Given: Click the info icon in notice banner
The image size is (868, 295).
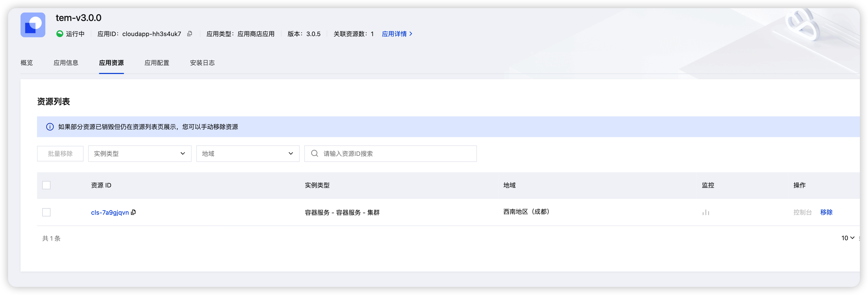Looking at the screenshot, I should point(50,127).
